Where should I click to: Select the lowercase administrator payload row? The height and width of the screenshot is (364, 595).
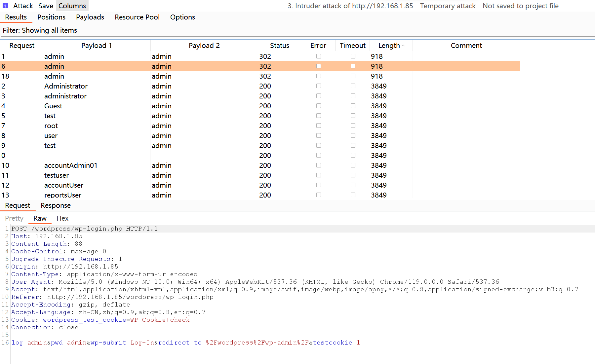(x=260, y=96)
